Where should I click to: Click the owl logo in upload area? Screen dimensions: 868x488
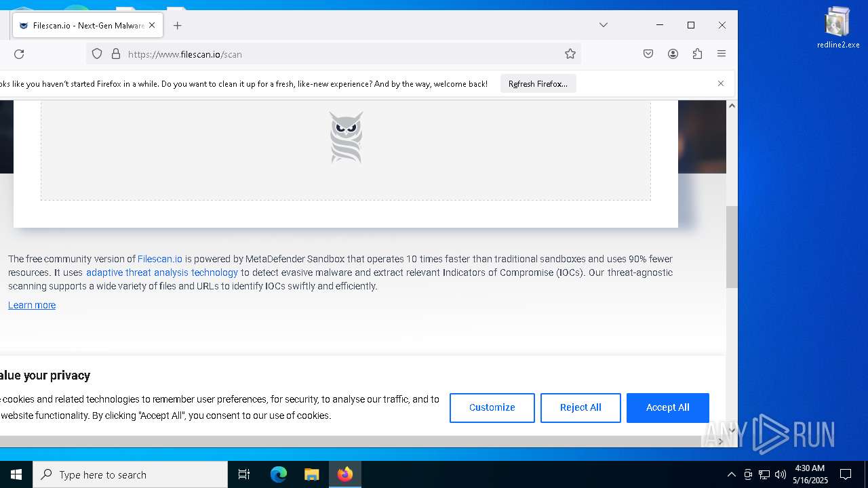point(346,138)
